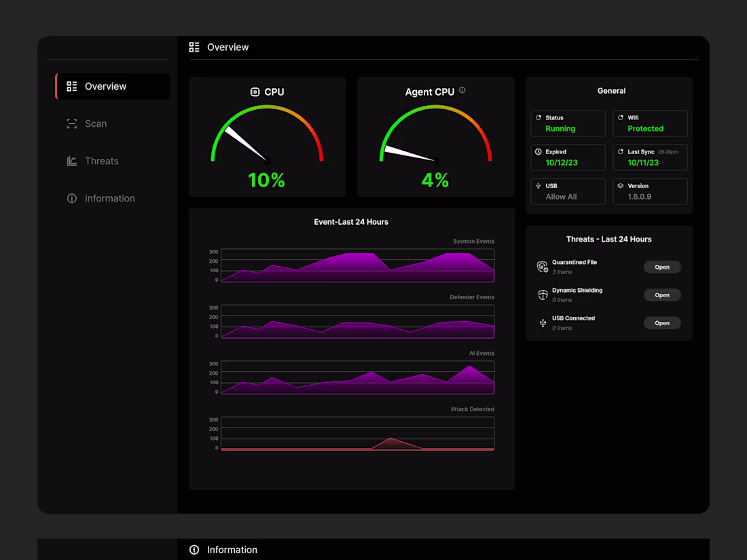The image size is (747, 560).
Task: Select the Scan crosshair icon
Action: pos(72,124)
